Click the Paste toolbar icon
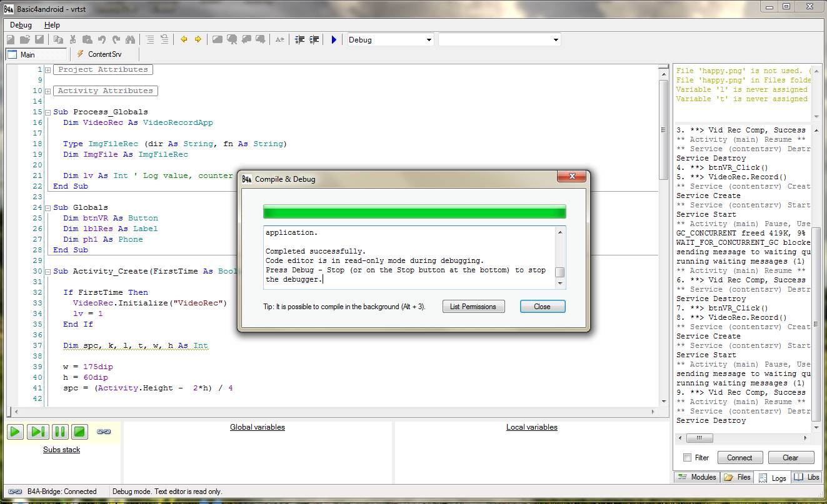827x504 pixels. pos(88,39)
